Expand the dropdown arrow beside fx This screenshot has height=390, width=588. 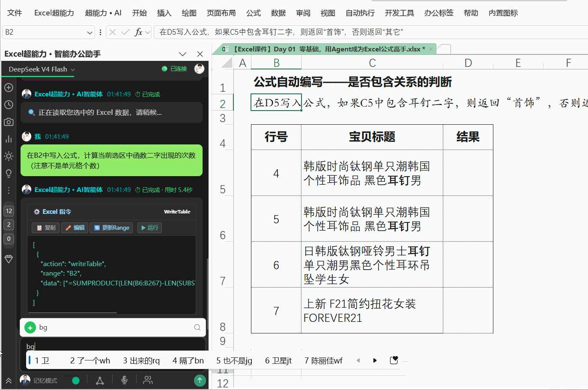(x=148, y=32)
